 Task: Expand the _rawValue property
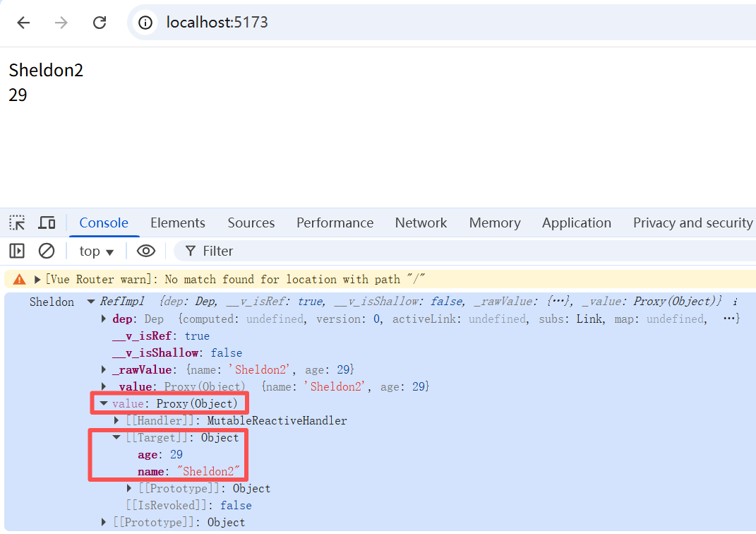(x=103, y=369)
